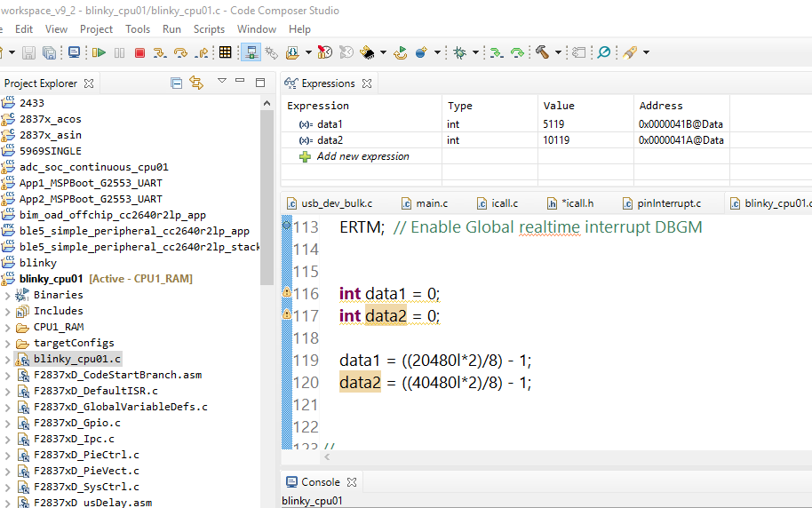Click the Step Into toolbar icon

160,52
